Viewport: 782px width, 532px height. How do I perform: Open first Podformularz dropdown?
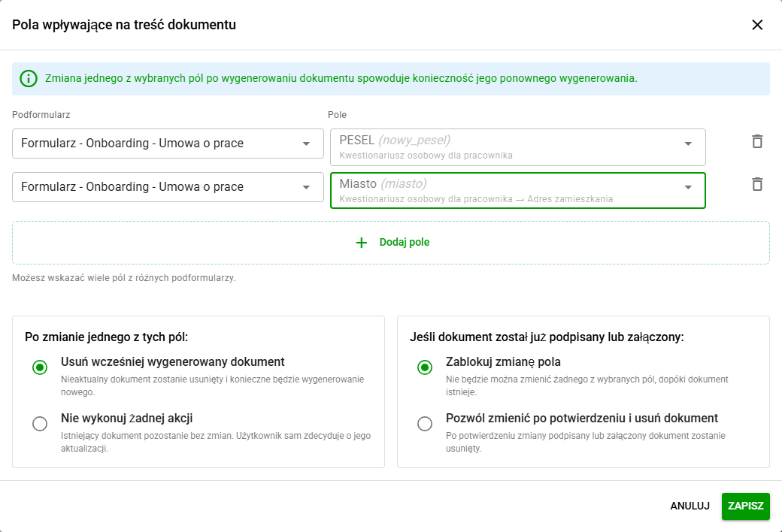point(168,144)
